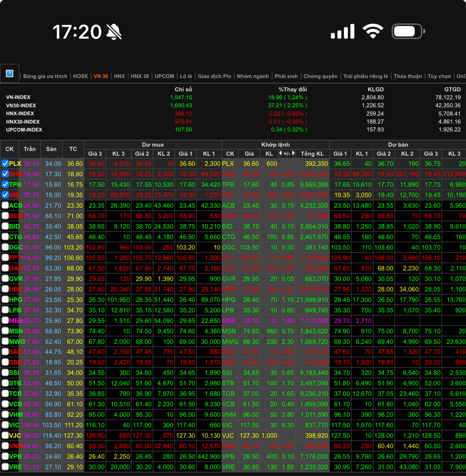Select the HPG row checkbox

pyautogui.click(x=5, y=299)
